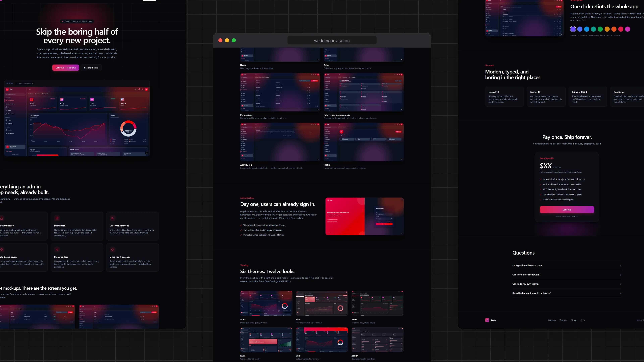The image size is (644, 362).
Task: Open the Features footer link
Action: tap(552, 320)
